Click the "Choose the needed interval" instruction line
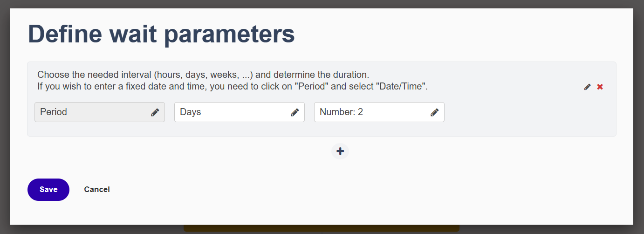644x234 pixels. tap(203, 75)
